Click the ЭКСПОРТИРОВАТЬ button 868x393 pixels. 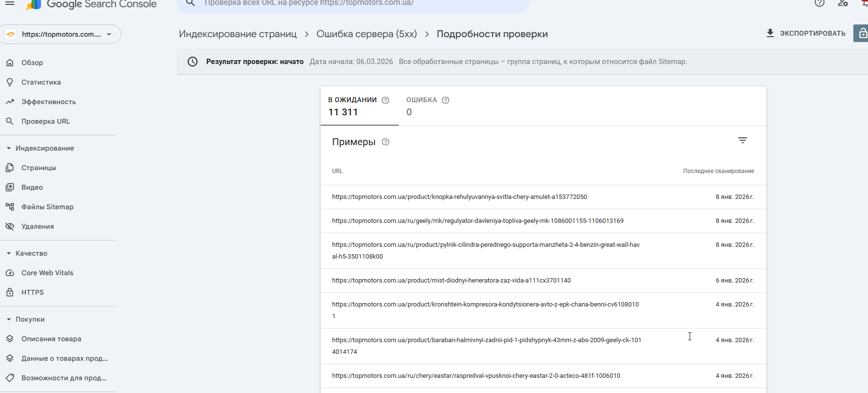806,33
